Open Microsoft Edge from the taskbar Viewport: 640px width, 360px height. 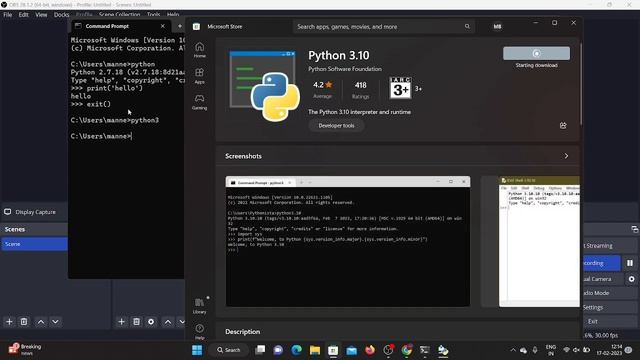(297, 350)
